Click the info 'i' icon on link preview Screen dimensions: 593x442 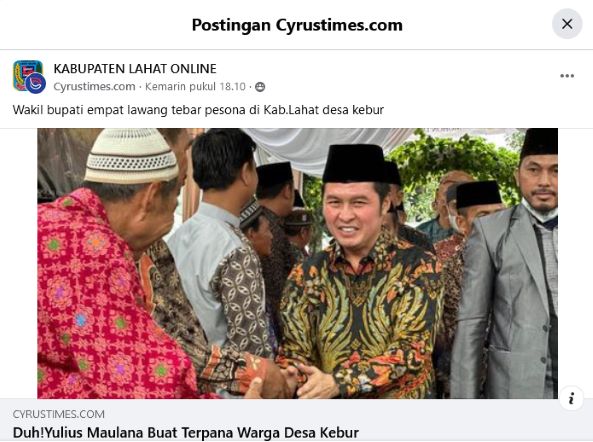pyautogui.click(x=571, y=398)
